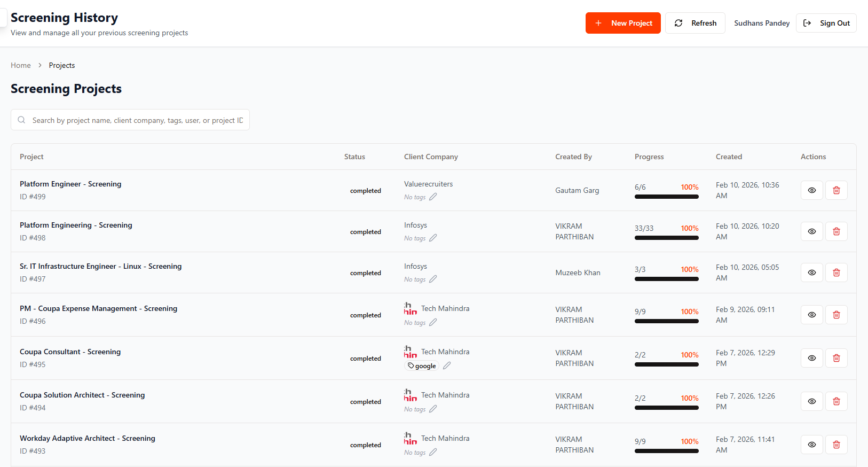Click trash icon for Coupa Consultant project
This screenshot has width=868, height=467.
836,358
